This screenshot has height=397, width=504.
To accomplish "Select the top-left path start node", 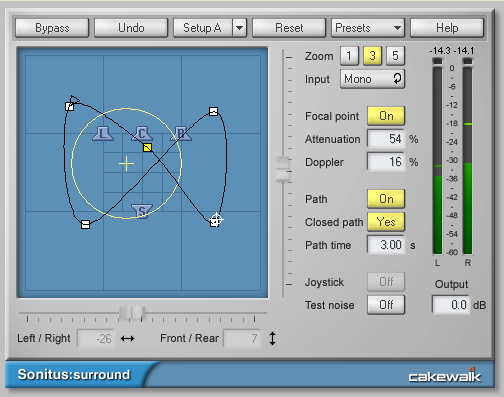I will (70, 107).
